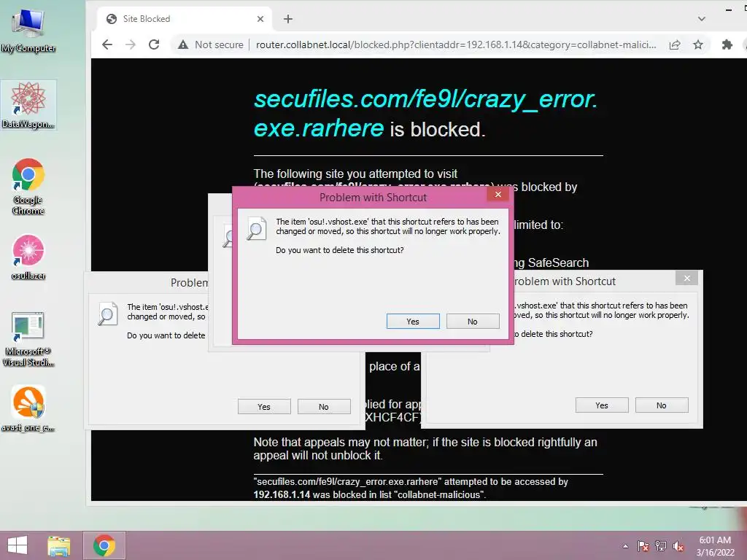747x560 pixels.
Task: Close the Site Blocked tab
Action: click(260, 19)
